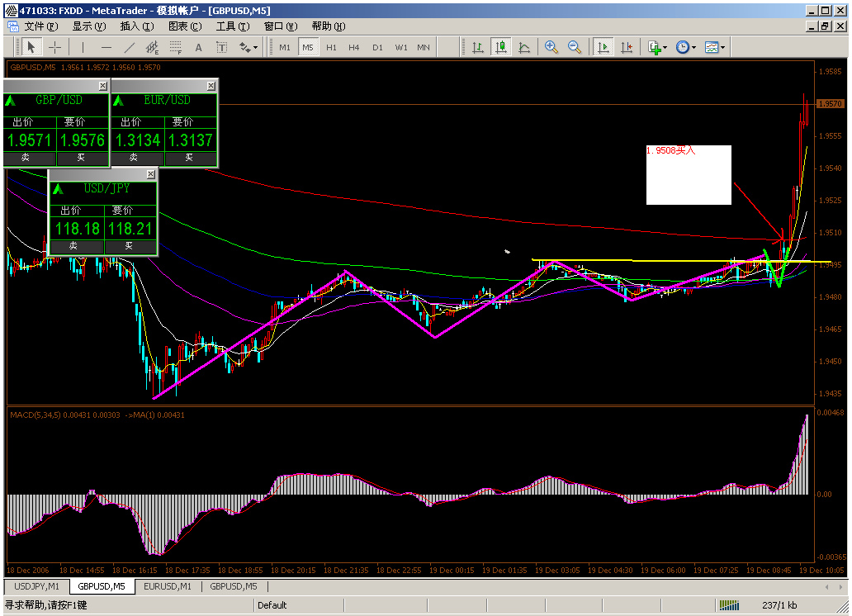Switch chart to M5 timeframe
Viewport: 852px width, 616px height.
click(x=308, y=48)
